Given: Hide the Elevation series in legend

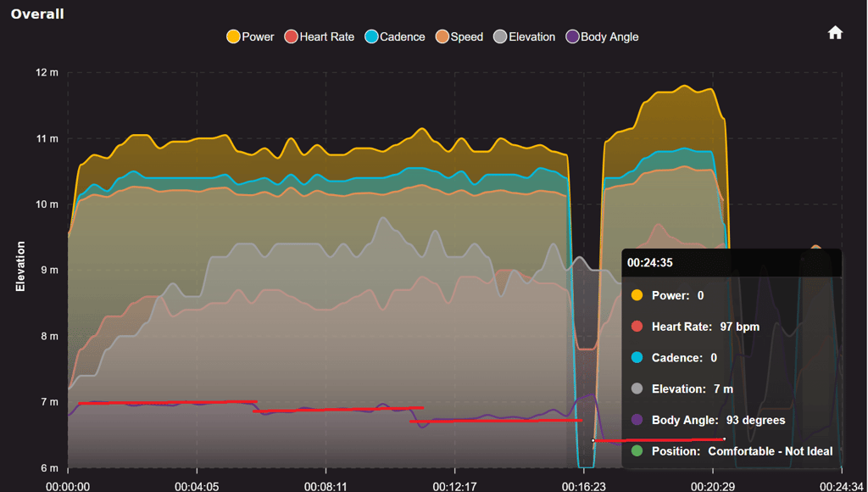Looking at the screenshot, I should click(x=524, y=37).
